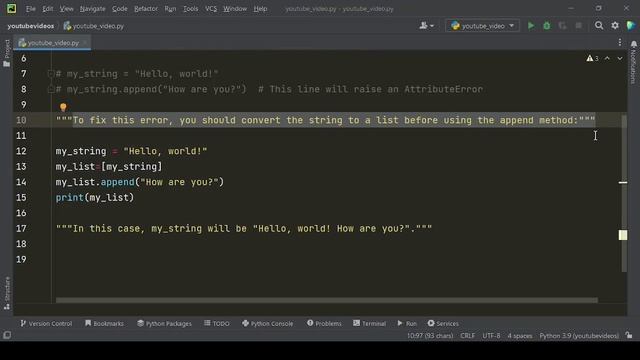Click youtubevideos project breadcrumb

tap(31, 26)
